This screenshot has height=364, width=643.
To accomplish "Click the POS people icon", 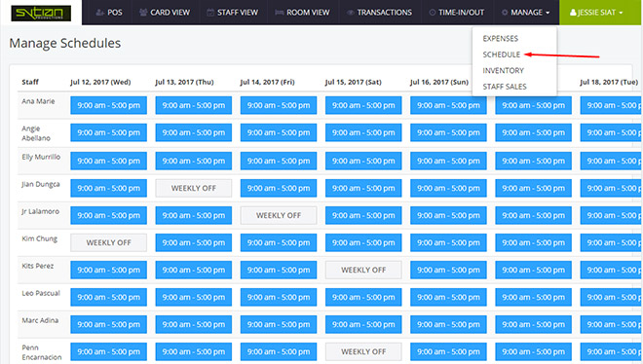I will coord(99,13).
